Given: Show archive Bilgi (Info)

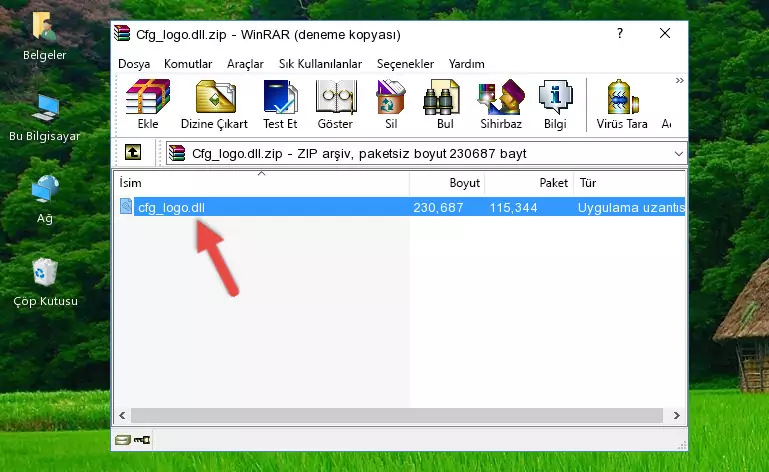Looking at the screenshot, I should click(x=555, y=105).
